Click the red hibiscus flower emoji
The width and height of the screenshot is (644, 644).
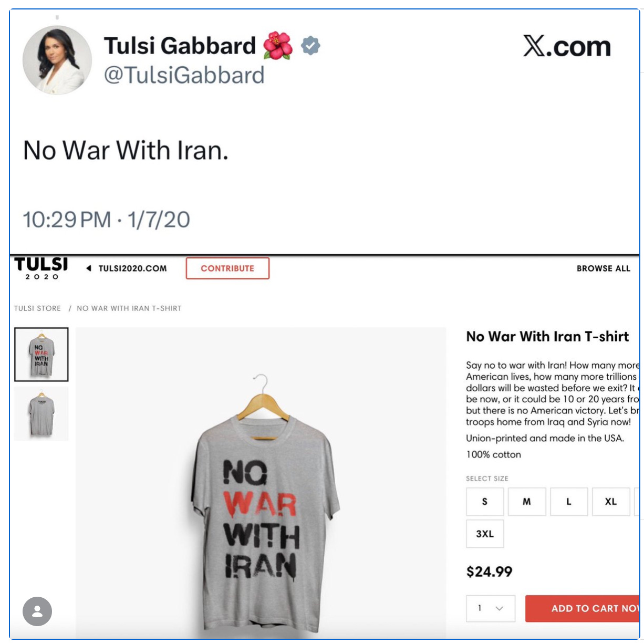(x=278, y=45)
